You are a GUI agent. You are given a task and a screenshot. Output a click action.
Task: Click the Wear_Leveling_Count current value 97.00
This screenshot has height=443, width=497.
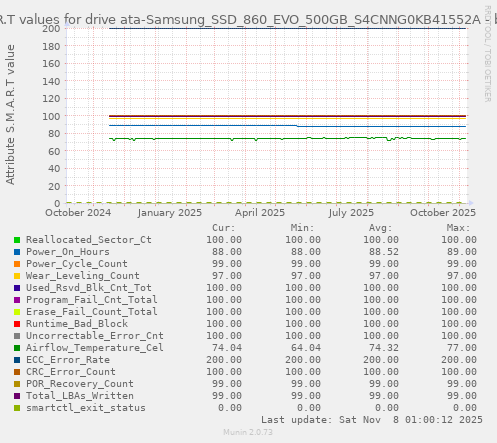click(x=227, y=276)
